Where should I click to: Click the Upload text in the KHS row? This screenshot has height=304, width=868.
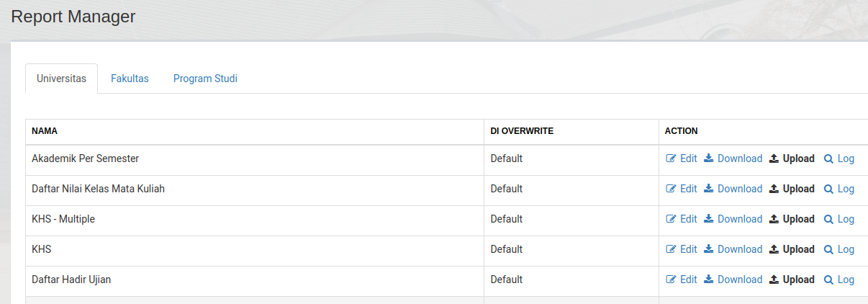point(798,249)
